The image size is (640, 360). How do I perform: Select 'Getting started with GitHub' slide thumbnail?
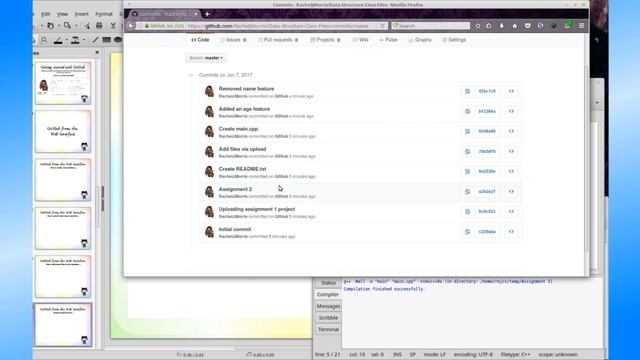click(x=63, y=83)
